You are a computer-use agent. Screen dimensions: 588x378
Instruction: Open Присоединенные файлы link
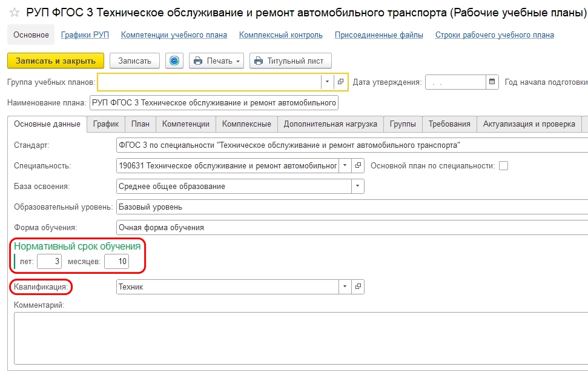[378, 35]
